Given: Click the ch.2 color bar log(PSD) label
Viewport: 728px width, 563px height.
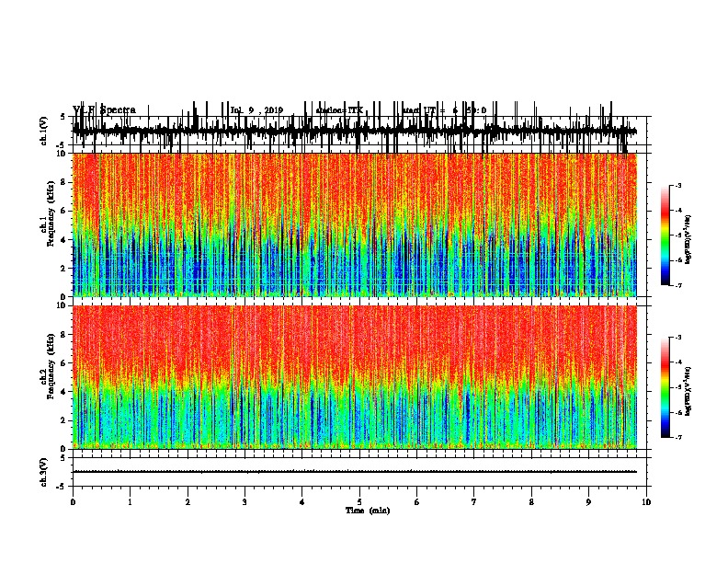Looking at the screenshot, I should tap(688, 392).
